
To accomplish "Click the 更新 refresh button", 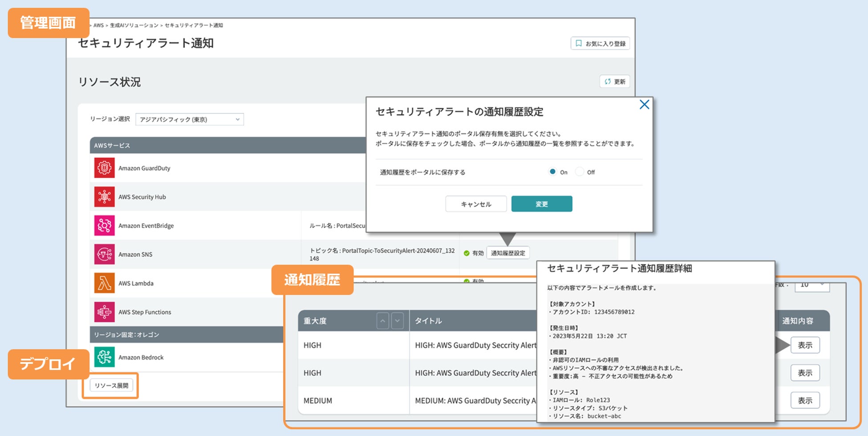I will coord(615,81).
